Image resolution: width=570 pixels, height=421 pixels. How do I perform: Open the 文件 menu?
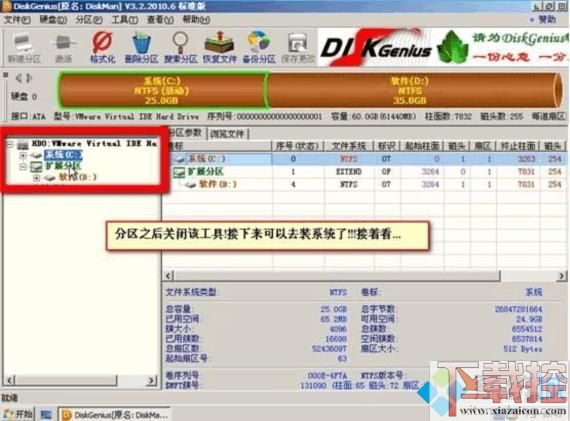(17, 20)
